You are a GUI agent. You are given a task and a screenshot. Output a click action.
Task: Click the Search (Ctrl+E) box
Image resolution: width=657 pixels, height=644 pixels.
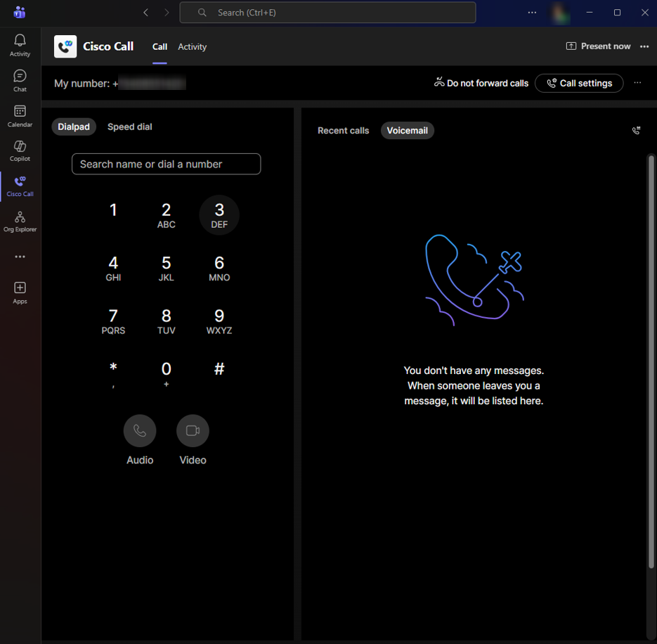pos(327,13)
